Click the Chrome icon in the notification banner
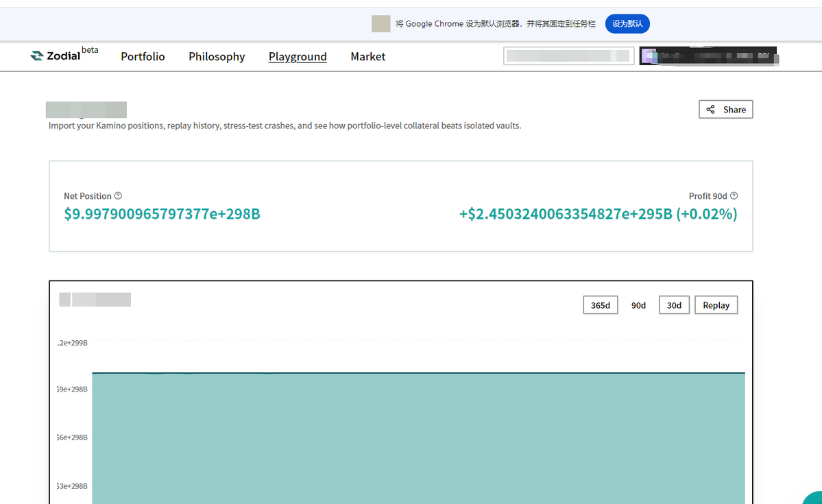822x504 pixels. 380,23
